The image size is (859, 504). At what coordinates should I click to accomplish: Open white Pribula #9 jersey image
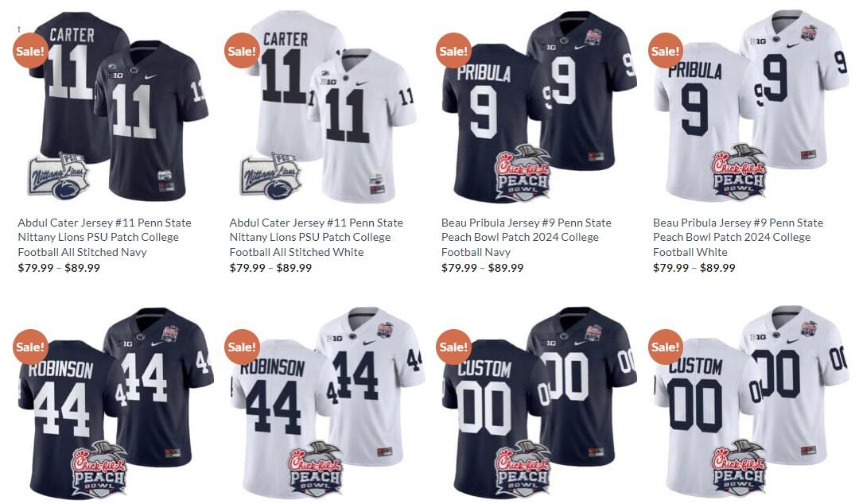749,107
